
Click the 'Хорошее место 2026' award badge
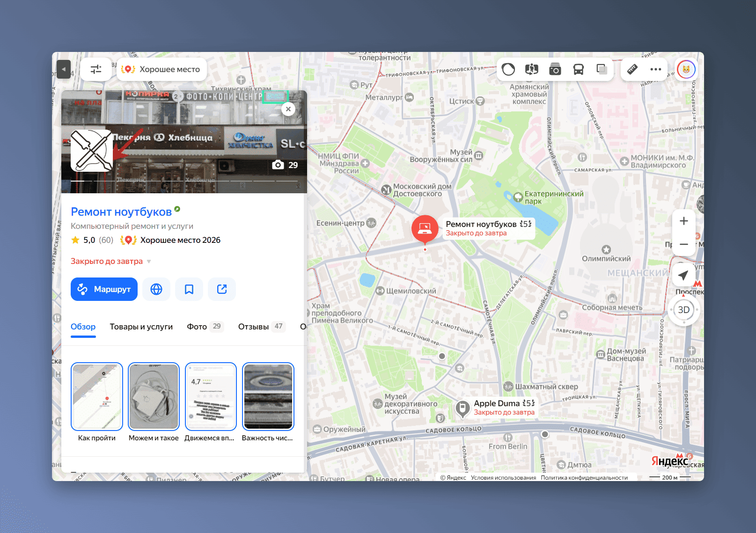click(170, 240)
